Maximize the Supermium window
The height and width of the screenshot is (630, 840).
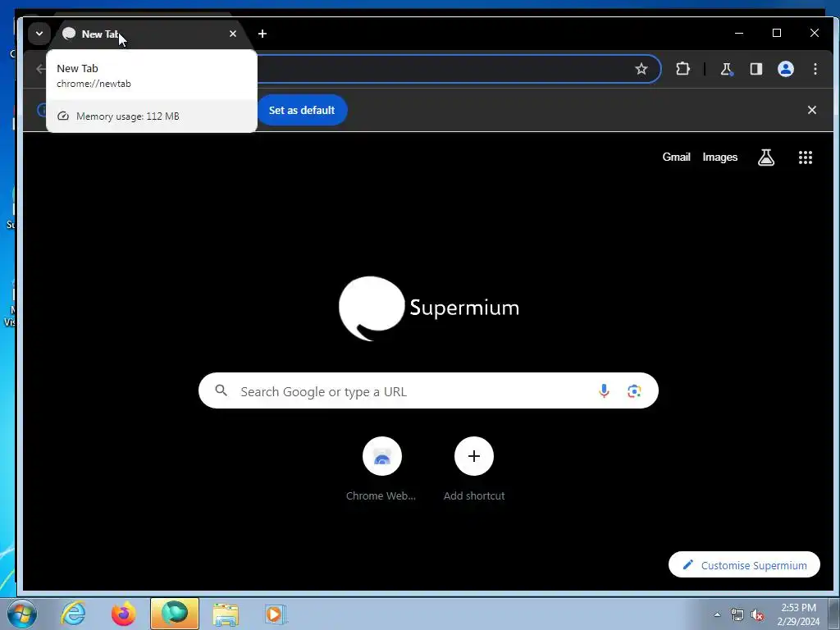(777, 33)
